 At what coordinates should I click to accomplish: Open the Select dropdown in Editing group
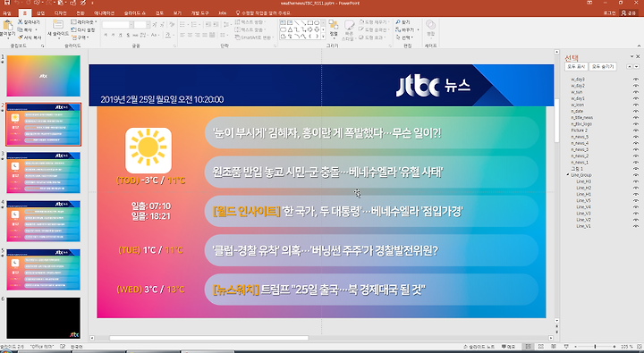(404, 38)
